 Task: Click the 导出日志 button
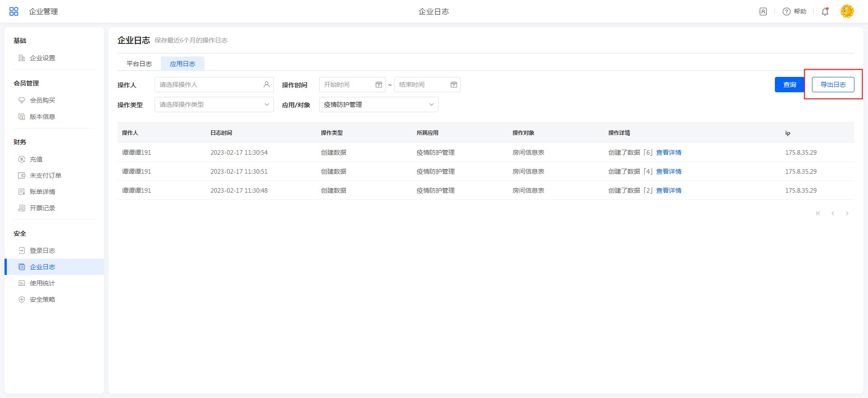[x=833, y=85]
